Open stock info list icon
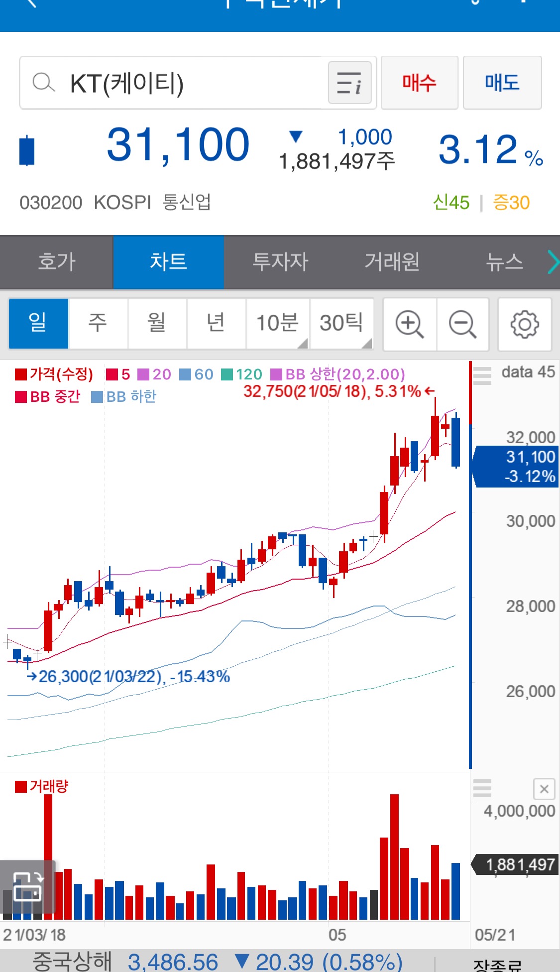Image resolution: width=560 pixels, height=972 pixels. (x=349, y=83)
